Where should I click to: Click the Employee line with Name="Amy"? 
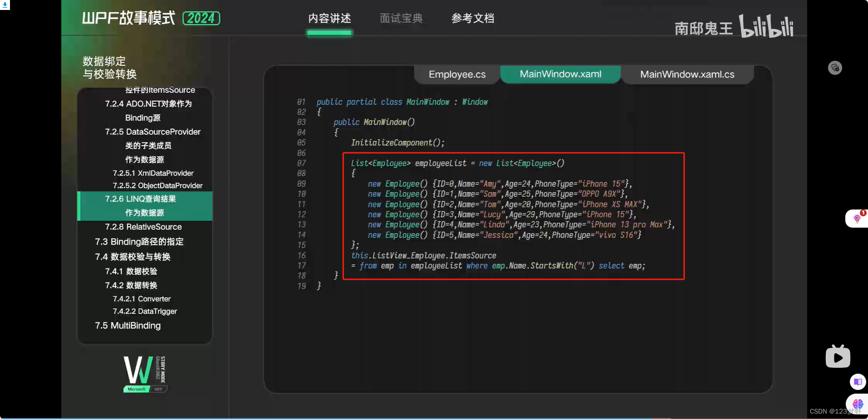click(500, 184)
